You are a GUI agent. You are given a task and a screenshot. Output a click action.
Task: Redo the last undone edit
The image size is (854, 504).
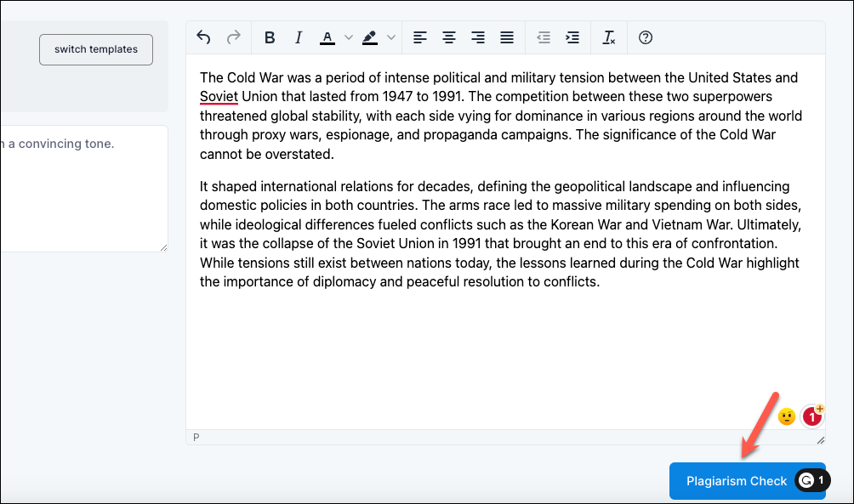[234, 37]
